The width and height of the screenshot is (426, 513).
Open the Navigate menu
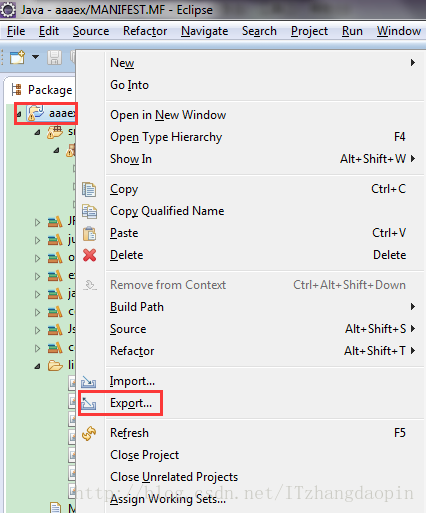pos(205,31)
